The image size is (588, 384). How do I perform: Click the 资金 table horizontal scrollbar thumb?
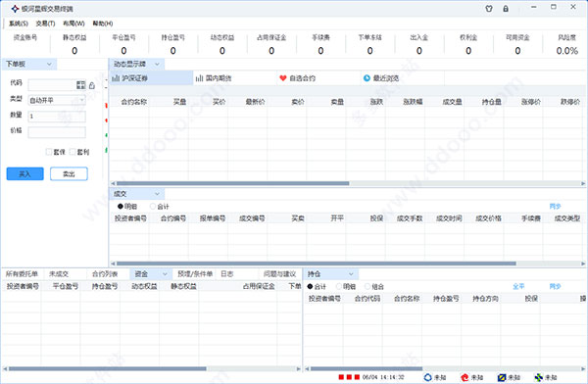point(107,369)
